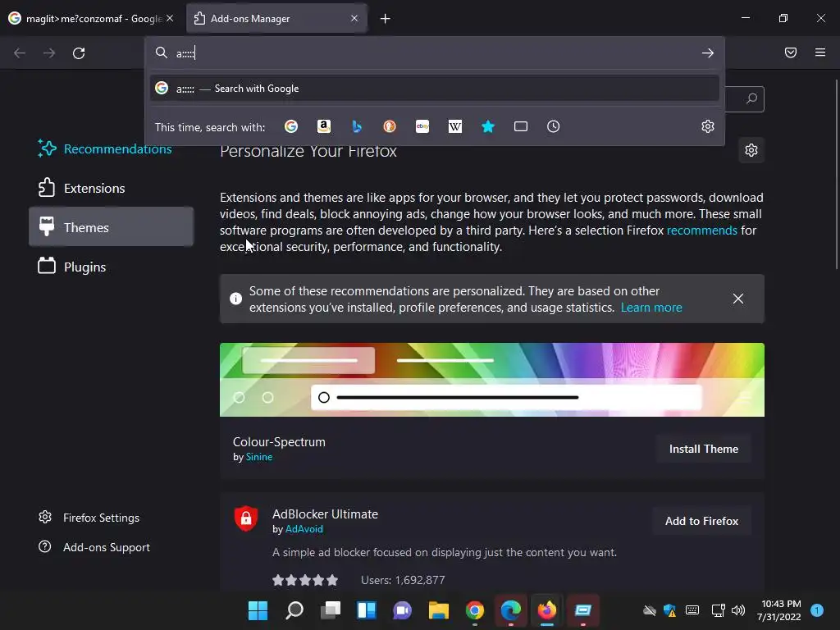Go forward one page

point(49,53)
